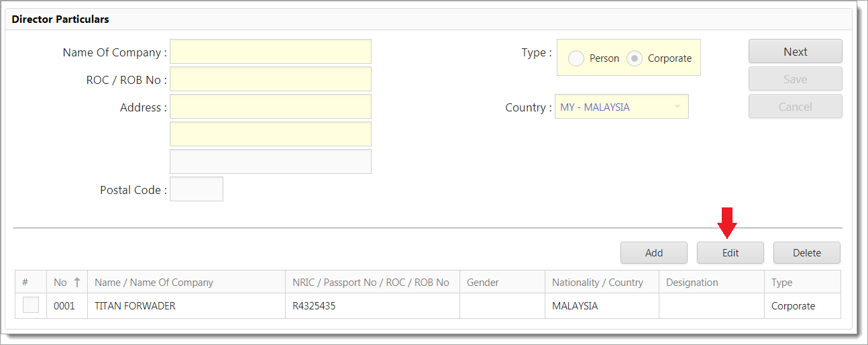Viewport: 868px width, 345px height.
Task: Click the Save button
Action: (x=795, y=79)
